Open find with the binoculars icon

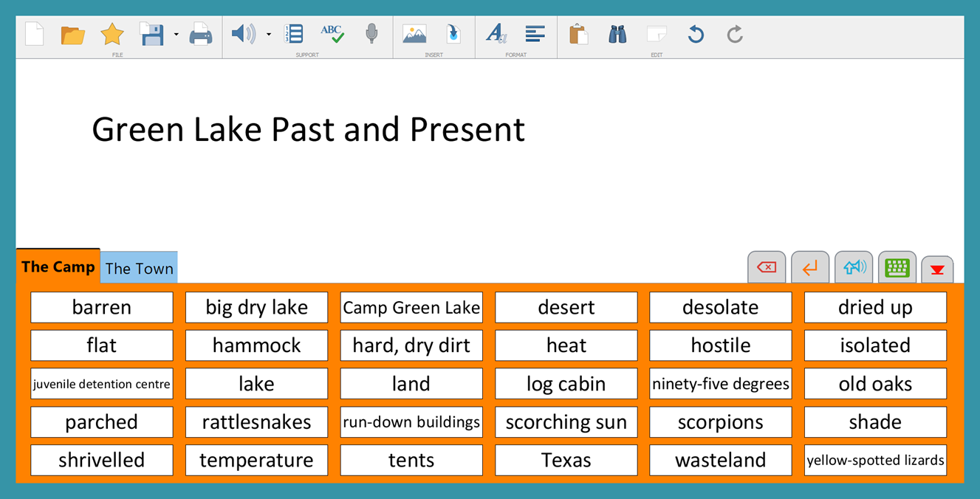click(617, 34)
